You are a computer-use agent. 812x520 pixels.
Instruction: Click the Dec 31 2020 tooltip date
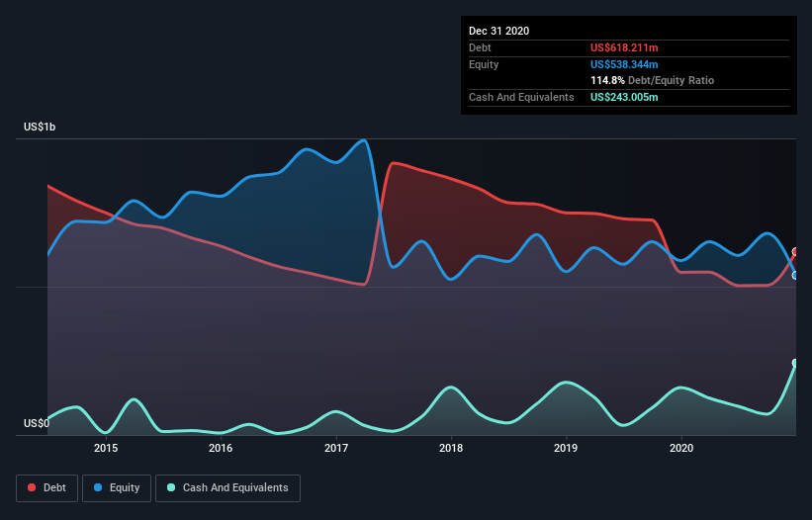[498, 31]
